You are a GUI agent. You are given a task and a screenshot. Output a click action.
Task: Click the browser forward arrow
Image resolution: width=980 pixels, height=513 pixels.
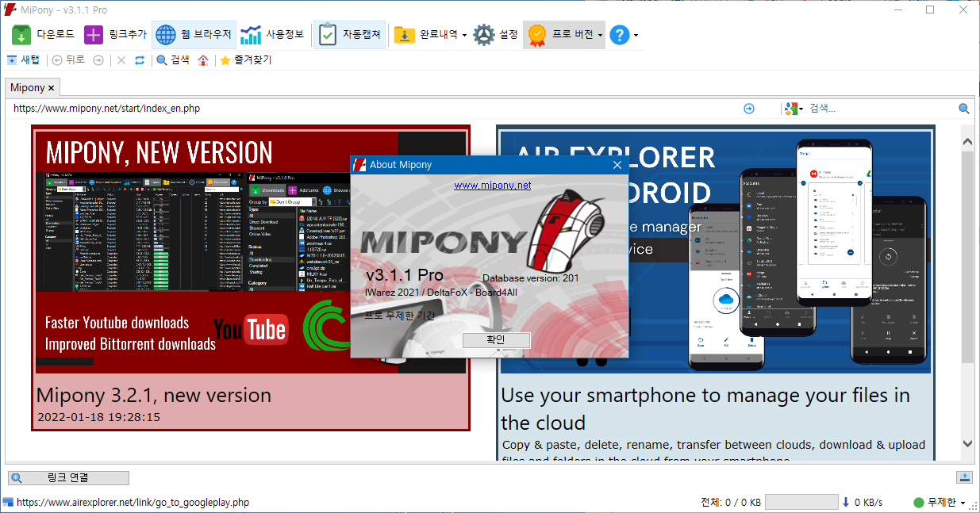(98, 60)
